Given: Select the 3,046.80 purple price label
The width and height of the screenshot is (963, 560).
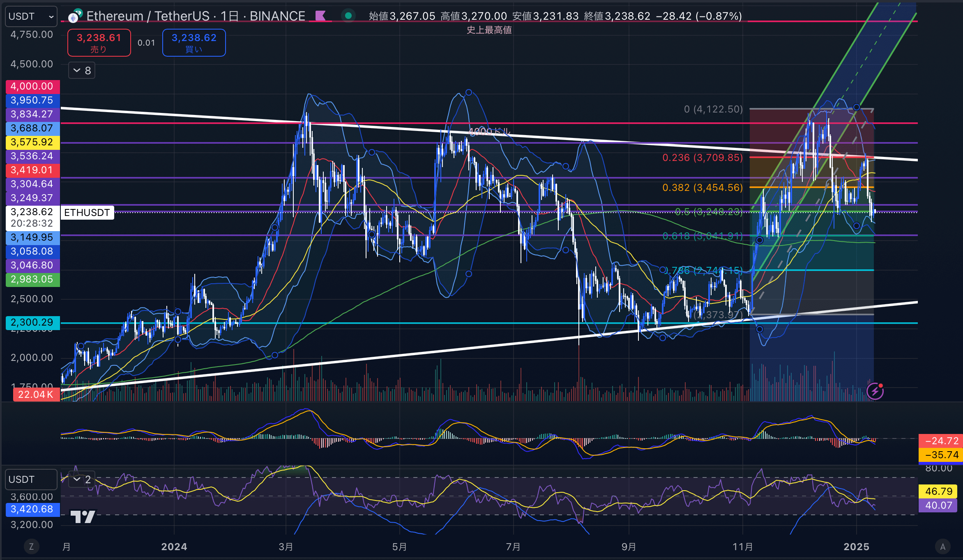Looking at the screenshot, I should [32, 265].
